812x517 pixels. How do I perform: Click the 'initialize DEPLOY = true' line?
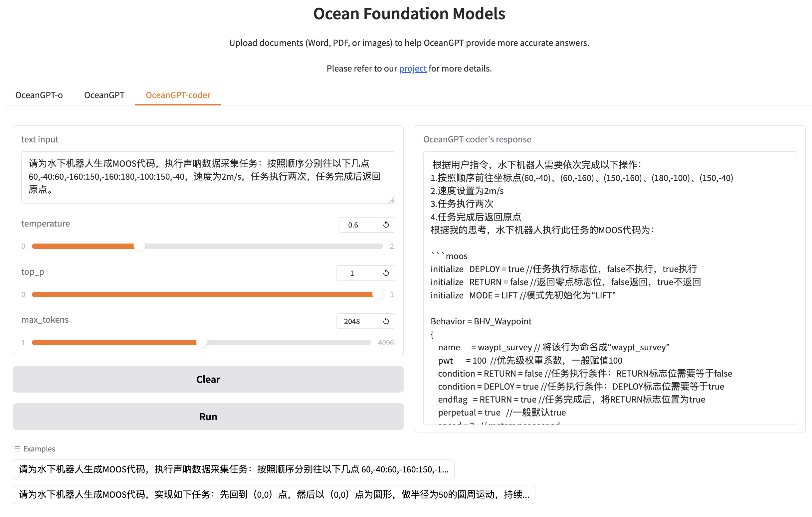(563, 269)
